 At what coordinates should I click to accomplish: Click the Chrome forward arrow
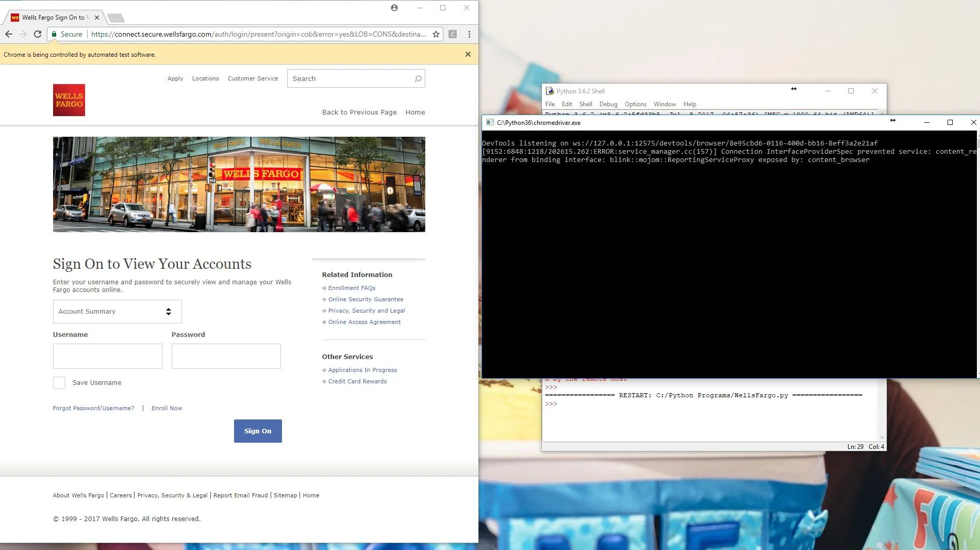pyautogui.click(x=23, y=34)
